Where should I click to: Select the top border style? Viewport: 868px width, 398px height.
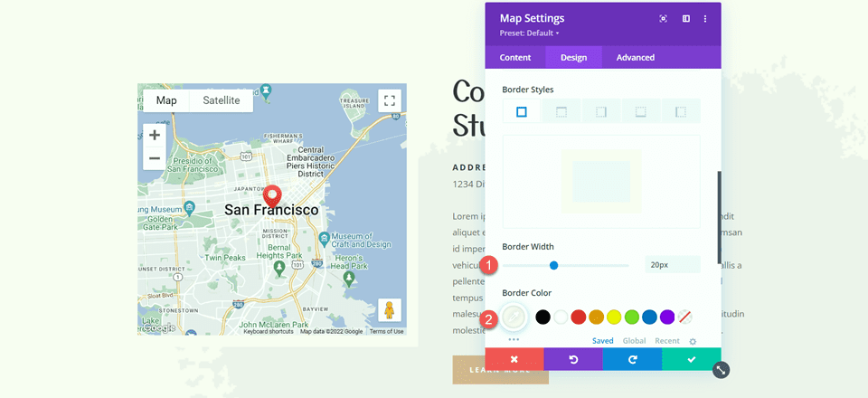[x=561, y=112]
